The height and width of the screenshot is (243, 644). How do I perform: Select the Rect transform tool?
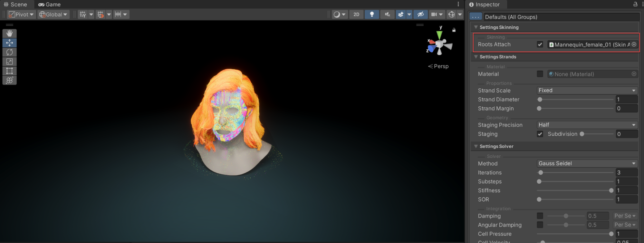[9, 71]
